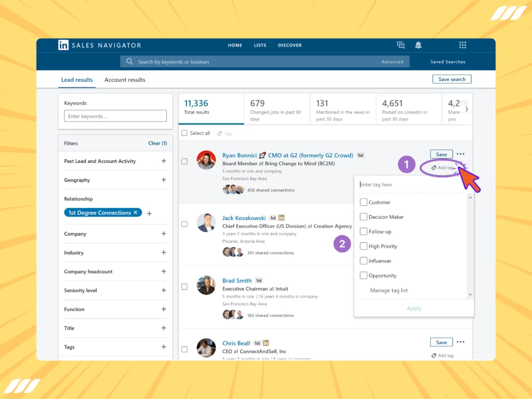Check the Influencer tag

pyautogui.click(x=363, y=261)
